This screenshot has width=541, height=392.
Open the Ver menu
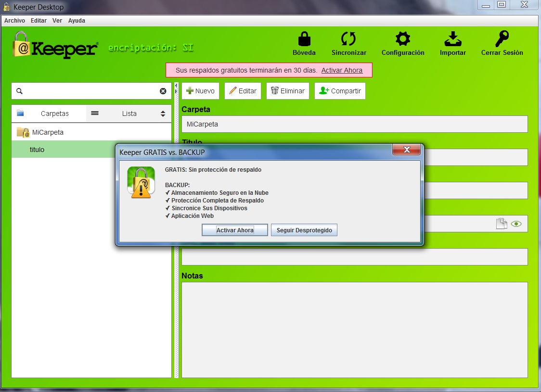(57, 20)
